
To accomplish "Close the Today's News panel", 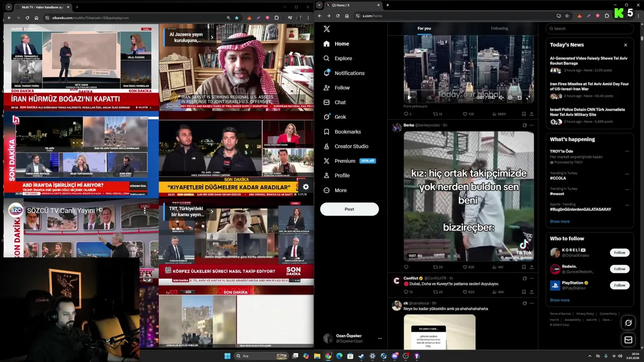I will pos(625,45).
